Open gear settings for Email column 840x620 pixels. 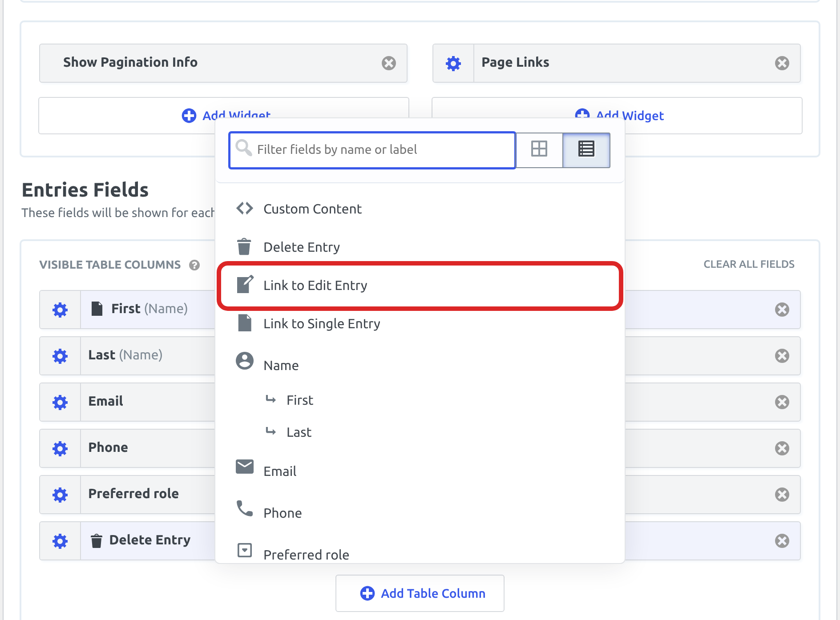[60, 402]
